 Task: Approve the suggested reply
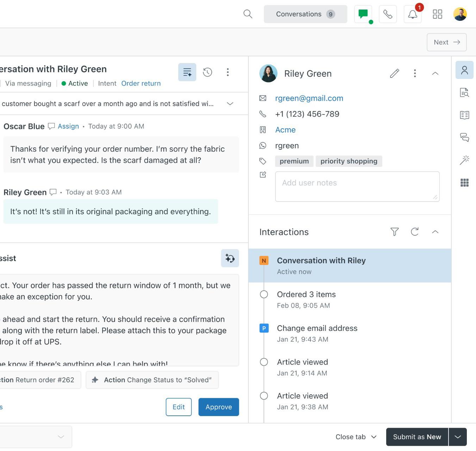(x=218, y=407)
